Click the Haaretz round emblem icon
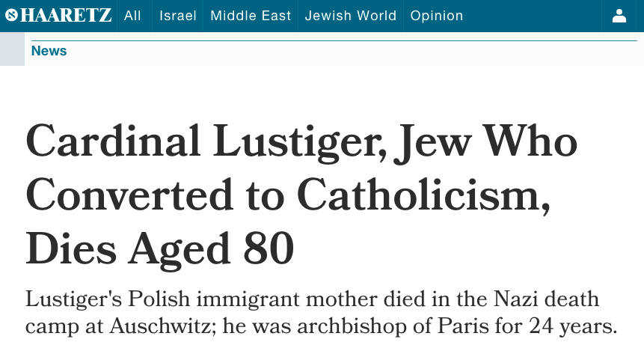This screenshot has height=357, width=644. point(11,16)
